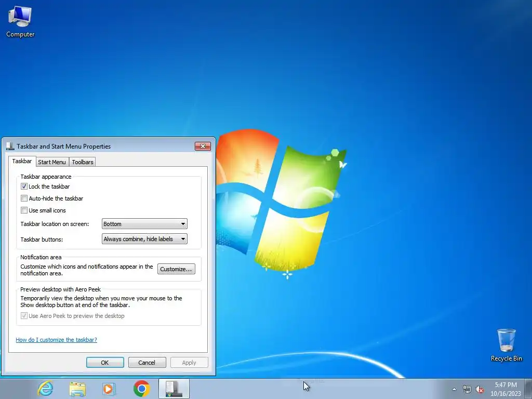The image size is (532, 399).
Task: Select the Taskbar Properties taskbar button
Action: coord(174,389)
